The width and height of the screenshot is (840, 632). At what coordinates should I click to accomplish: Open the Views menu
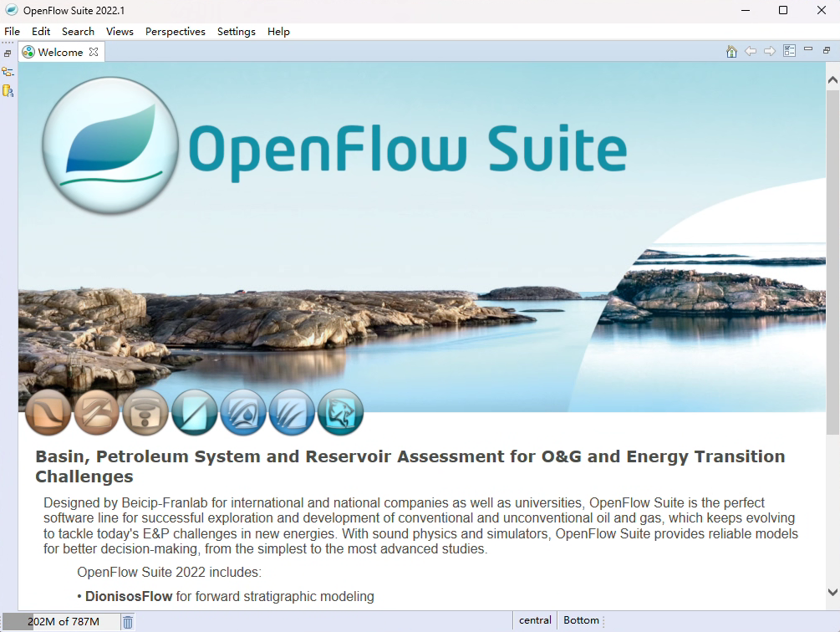coord(120,32)
